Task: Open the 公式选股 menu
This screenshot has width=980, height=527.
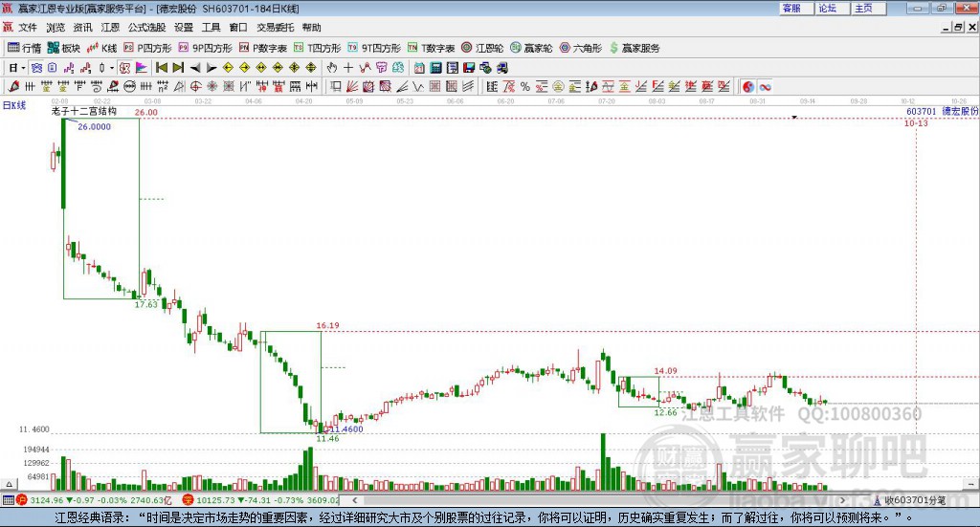Action: [x=146, y=28]
